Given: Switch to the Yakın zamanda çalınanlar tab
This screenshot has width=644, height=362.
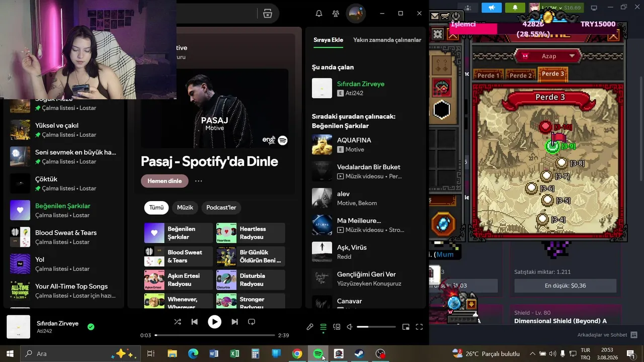Looking at the screenshot, I should [x=387, y=40].
